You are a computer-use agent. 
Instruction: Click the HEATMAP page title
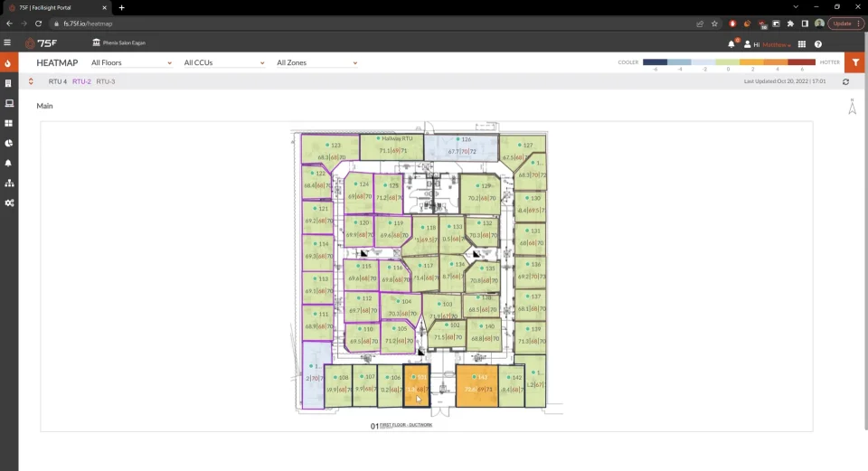coord(57,63)
